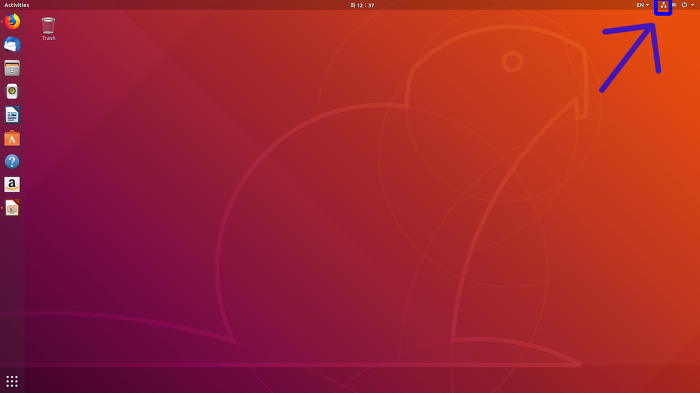Open LibreOffice Writer from the dock
The width and height of the screenshot is (700, 393).
click(x=12, y=115)
